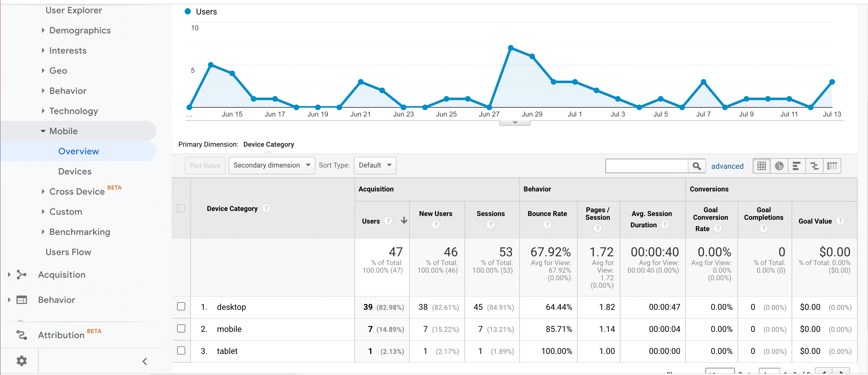Select the performance bar view icon

coord(797,166)
